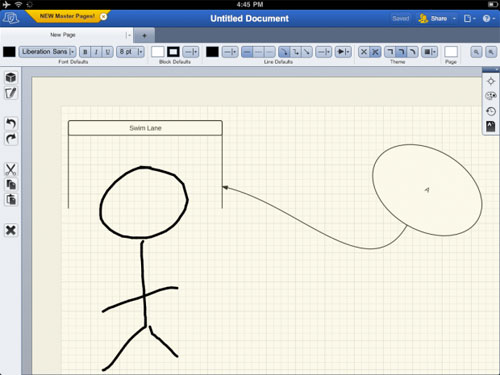Toggle bold font default
This screenshot has height=375, width=500.
85,52
